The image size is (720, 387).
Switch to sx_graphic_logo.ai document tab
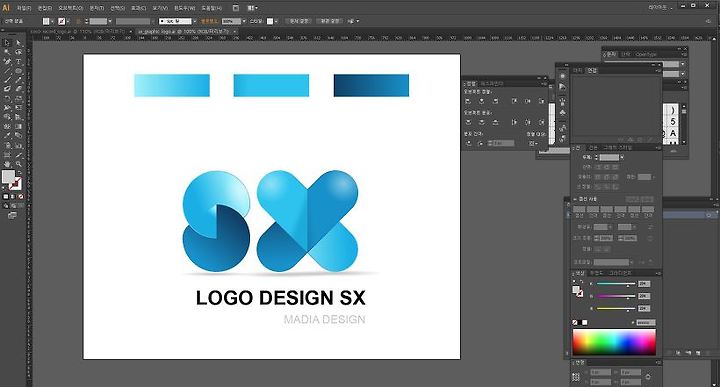[183, 31]
